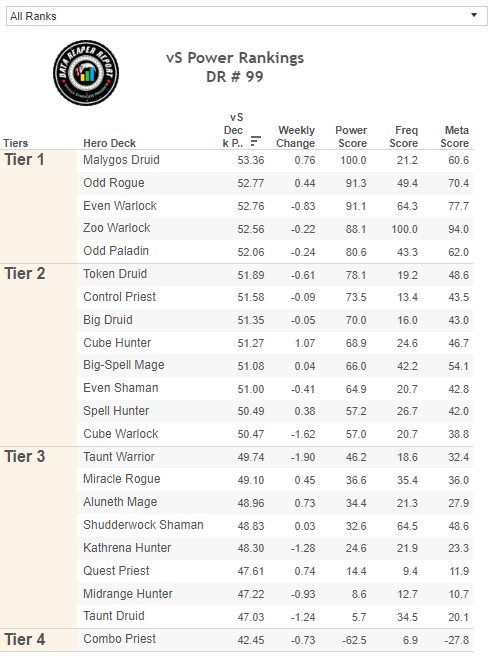Click the Data Reaper Report logo

[x=86, y=73]
